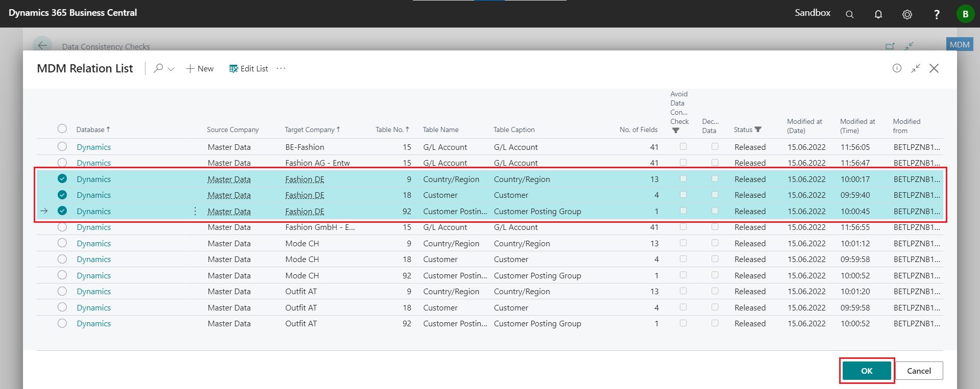
Task: Click Master Data in Fashion DE Customer row
Action: (229, 195)
